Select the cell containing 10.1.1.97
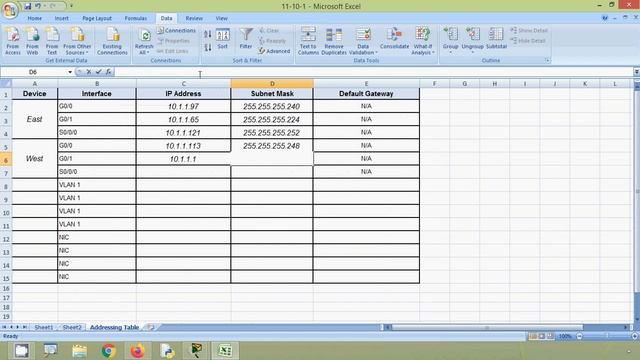The image size is (640, 360). click(183, 107)
